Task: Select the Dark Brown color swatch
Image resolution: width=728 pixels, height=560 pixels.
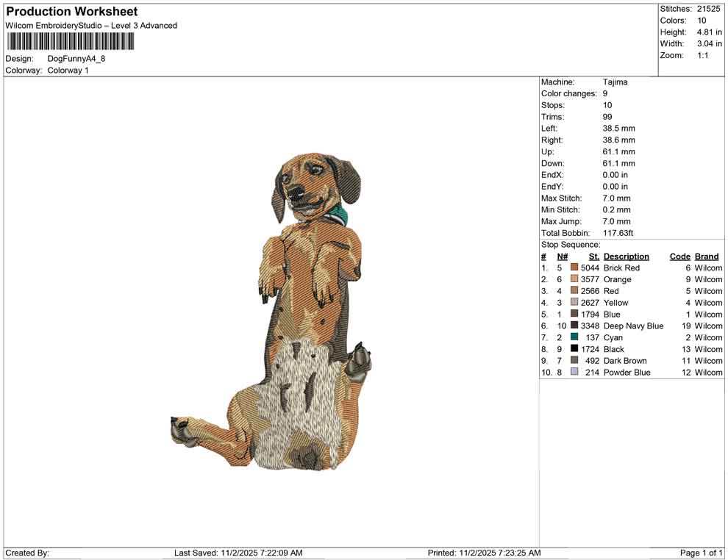Action: click(x=574, y=360)
